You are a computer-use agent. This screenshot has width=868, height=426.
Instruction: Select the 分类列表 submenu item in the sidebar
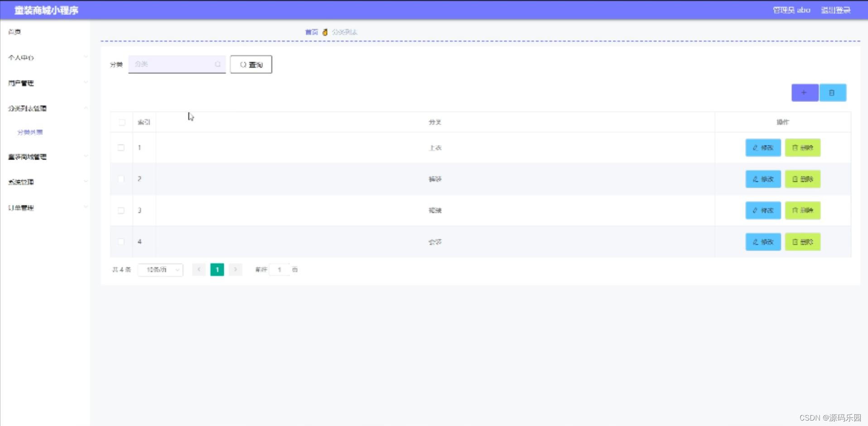click(30, 132)
